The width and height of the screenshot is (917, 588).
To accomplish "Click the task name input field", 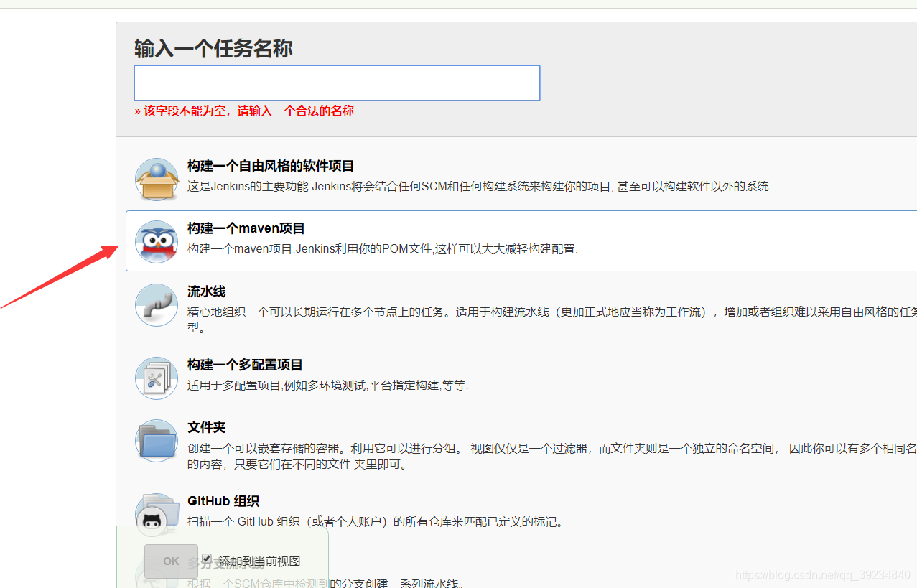I will pos(337,83).
